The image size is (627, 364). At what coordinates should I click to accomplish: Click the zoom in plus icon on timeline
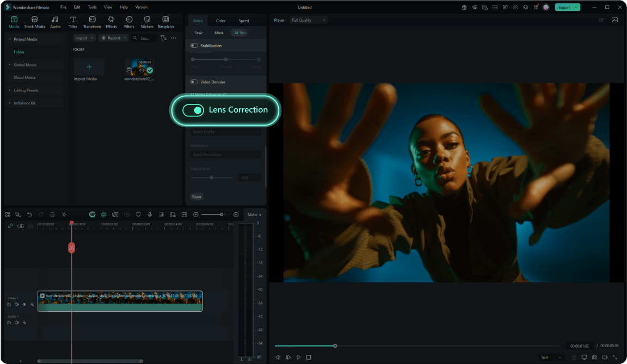point(236,214)
